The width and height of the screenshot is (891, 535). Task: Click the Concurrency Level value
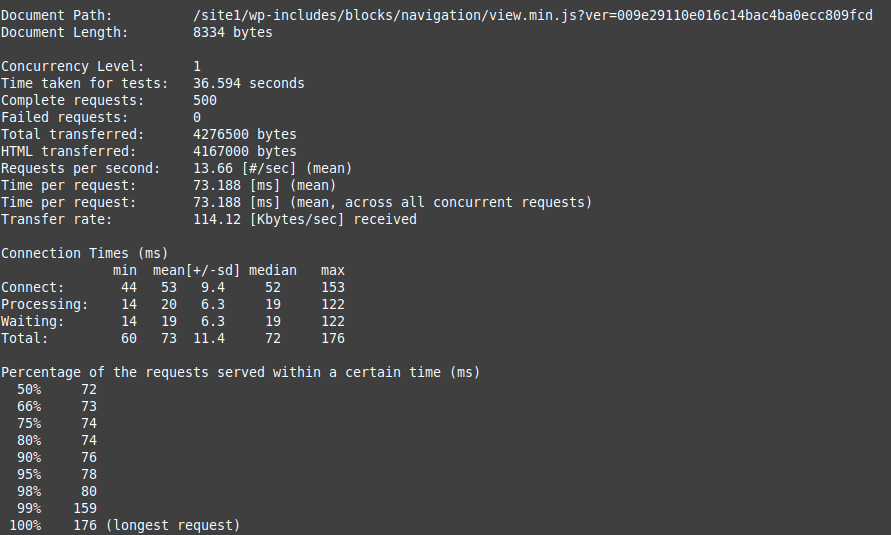pyautogui.click(x=197, y=66)
